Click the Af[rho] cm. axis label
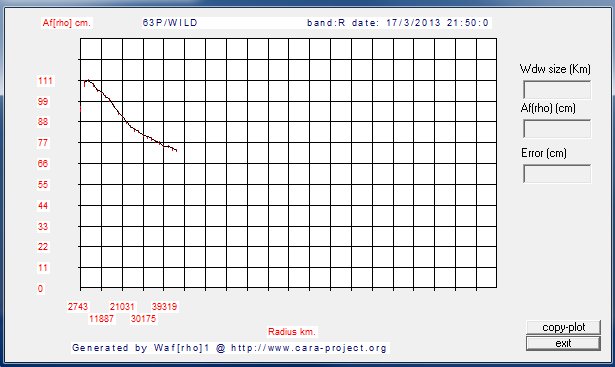This screenshot has height=367, width=615. pos(66,23)
